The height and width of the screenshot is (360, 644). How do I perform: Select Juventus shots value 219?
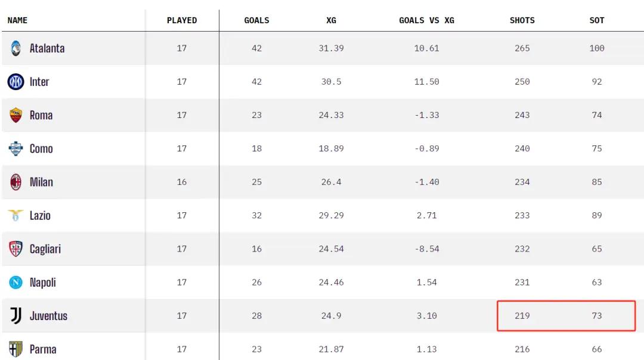[522, 316]
